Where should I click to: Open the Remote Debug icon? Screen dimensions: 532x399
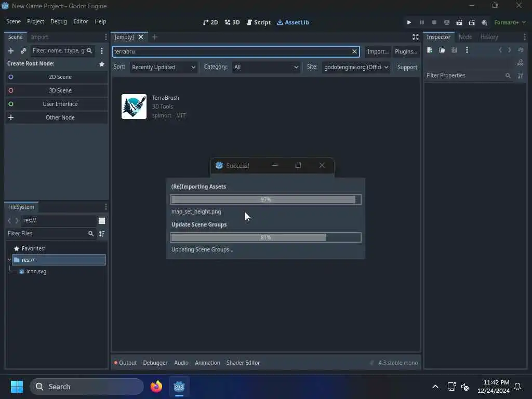click(x=446, y=22)
